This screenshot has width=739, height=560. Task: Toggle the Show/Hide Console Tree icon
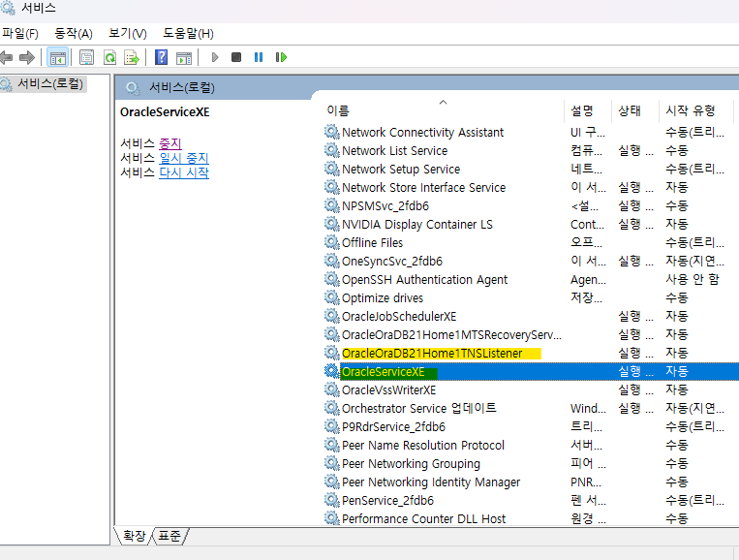tap(57, 57)
